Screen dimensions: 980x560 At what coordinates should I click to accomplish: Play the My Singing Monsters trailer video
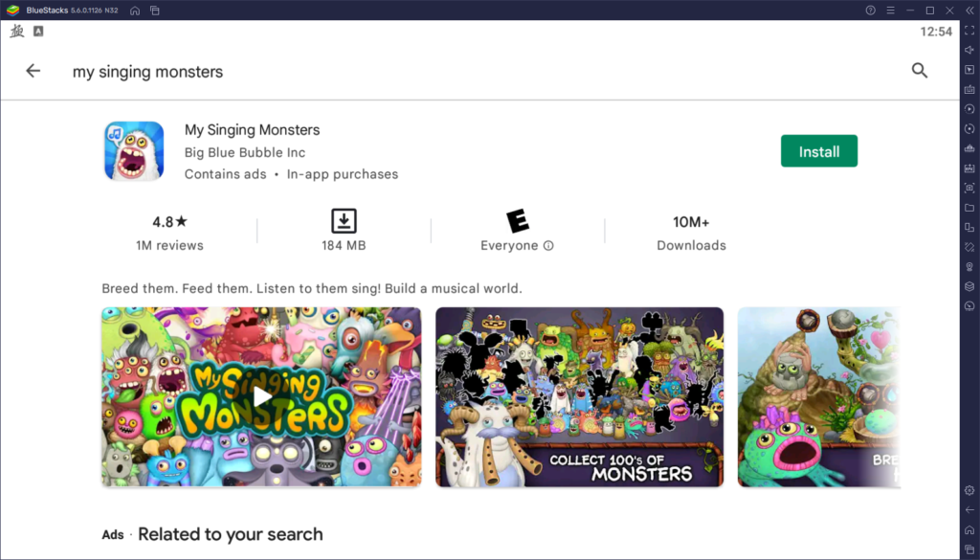tap(261, 396)
